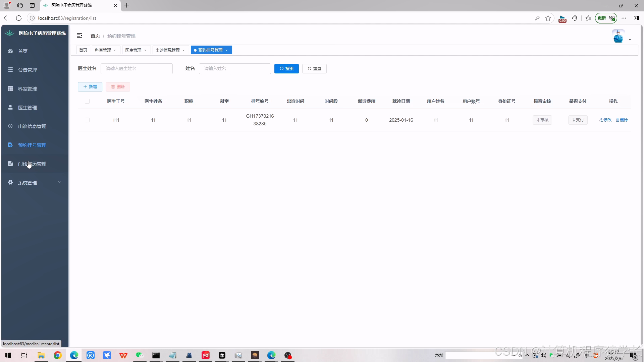The height and width of the screenshot is (362, 644).
Task: Toggle the select-all header checkbox
Action: pyautogui.click(x=87, y=101)
